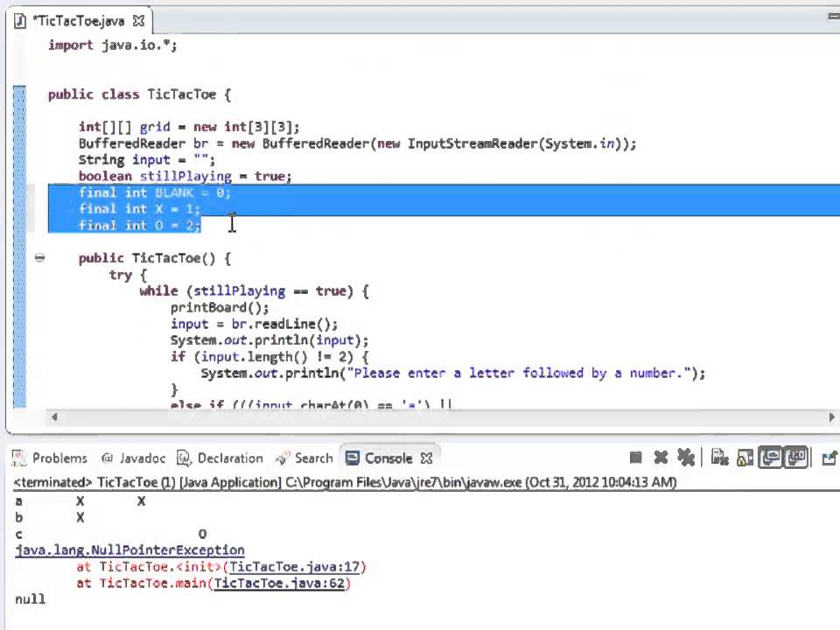Click the 'printBoard();' call
Image resolution: width=840 pixels, height=630 pixels.
[220, 307]
